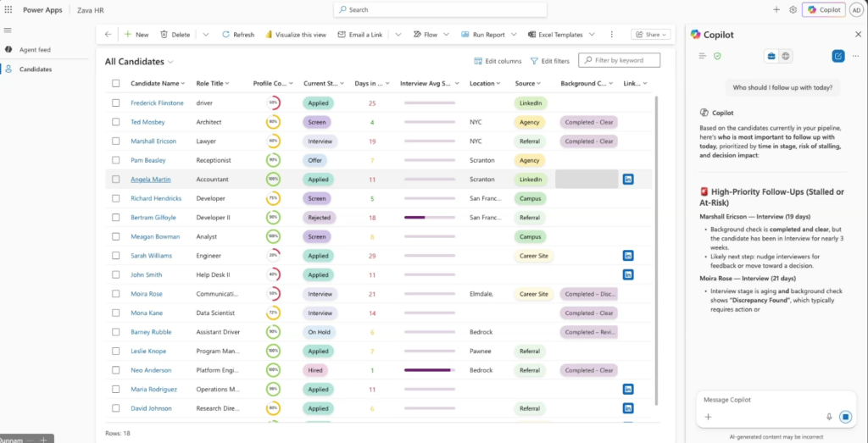
Task: Click Edit columns button
Action: point(498,61)
